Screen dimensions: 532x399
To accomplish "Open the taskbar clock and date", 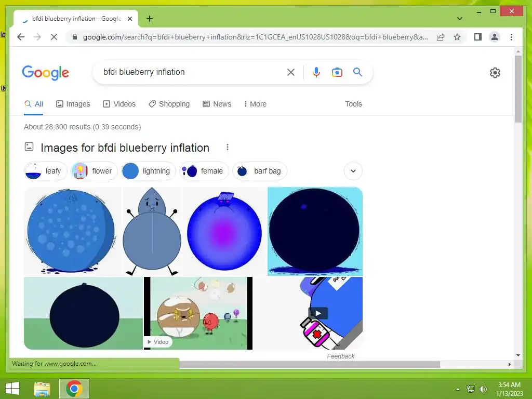I will (509, 389).
